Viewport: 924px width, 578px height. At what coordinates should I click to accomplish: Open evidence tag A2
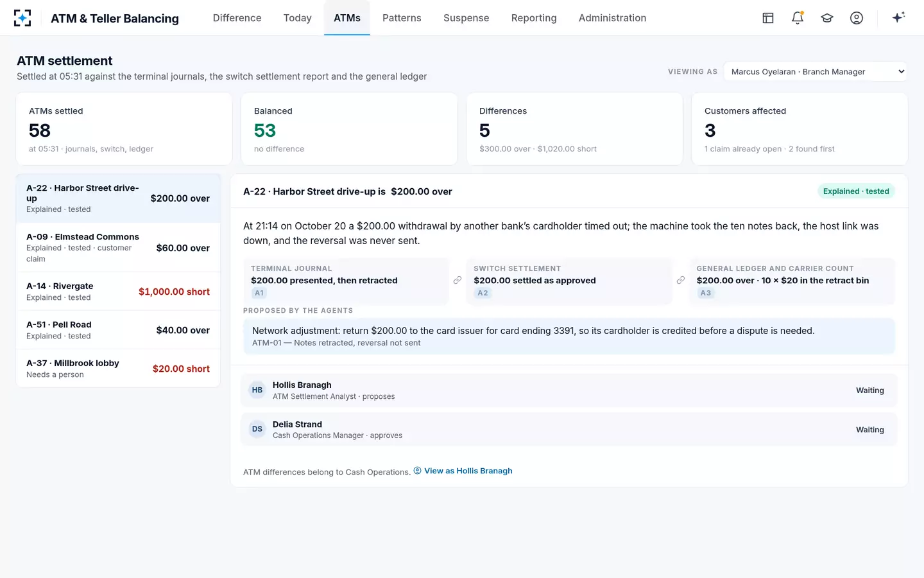point(483,293)
